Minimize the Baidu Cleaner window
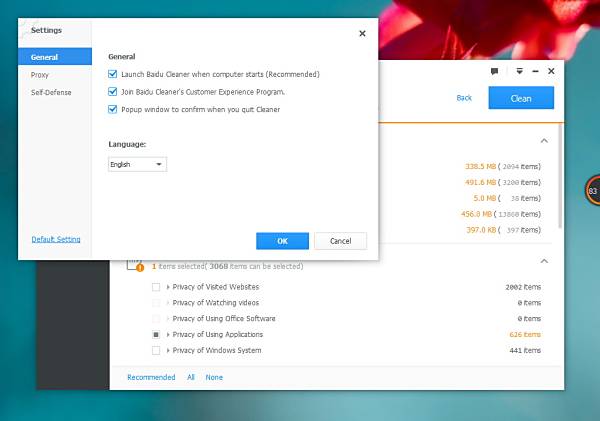600x421 pixels. point(535,71)
